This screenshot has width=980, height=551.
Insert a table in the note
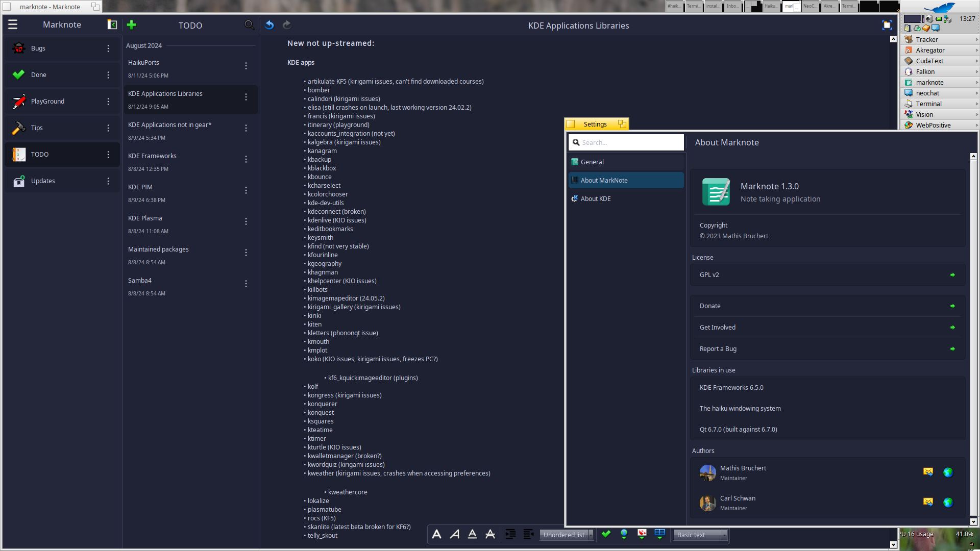[659, 534]
